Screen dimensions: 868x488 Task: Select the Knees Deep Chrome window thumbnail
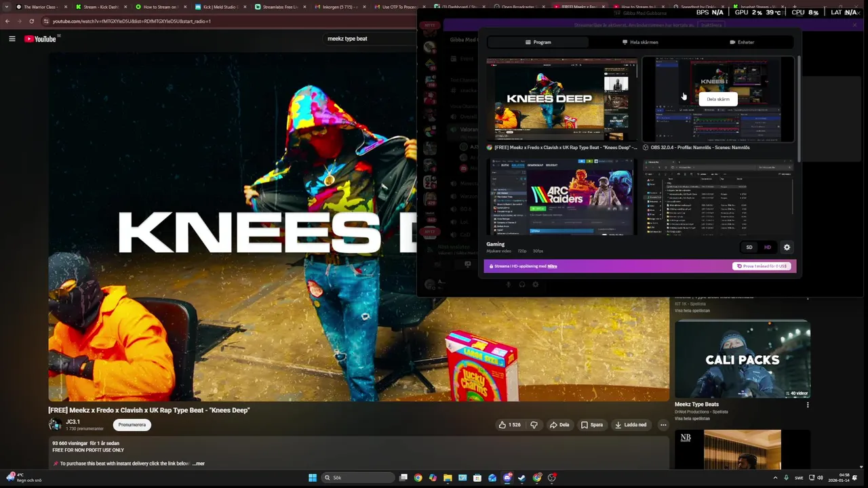click(x=562, y=99)
